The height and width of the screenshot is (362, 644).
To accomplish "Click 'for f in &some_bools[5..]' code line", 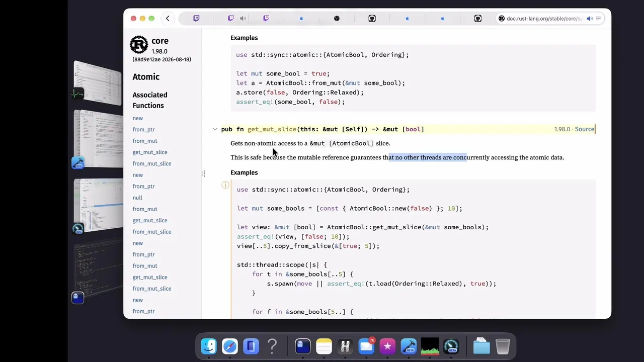I will 303,312.
